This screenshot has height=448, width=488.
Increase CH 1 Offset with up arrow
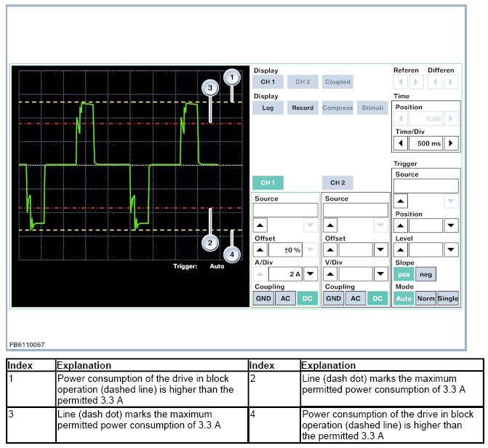[260, 249]
